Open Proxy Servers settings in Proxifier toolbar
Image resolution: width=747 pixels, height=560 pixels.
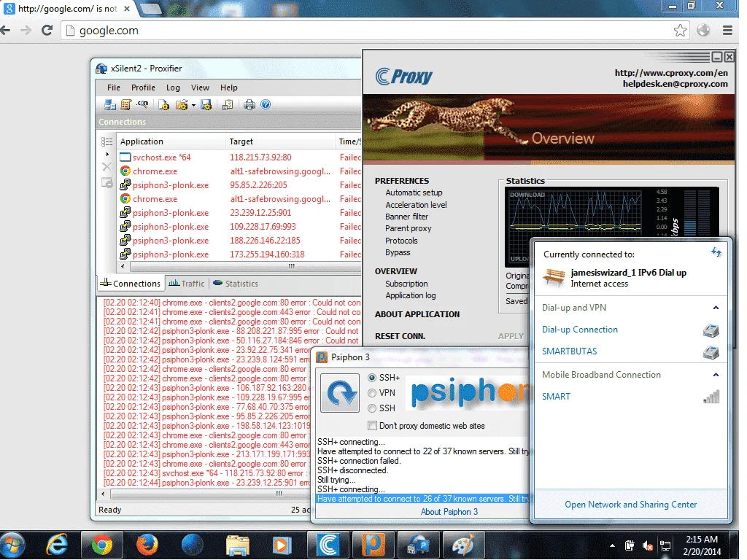click(110, 105)
